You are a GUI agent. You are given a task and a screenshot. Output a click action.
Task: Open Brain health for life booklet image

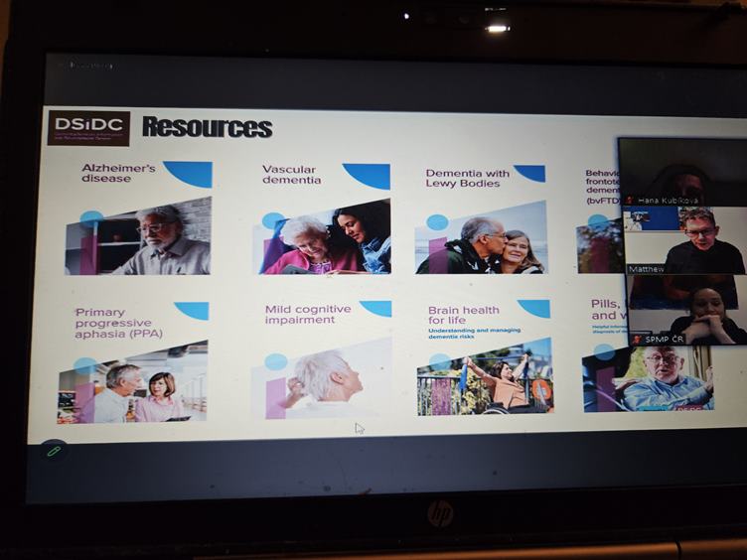coord(484,378)
